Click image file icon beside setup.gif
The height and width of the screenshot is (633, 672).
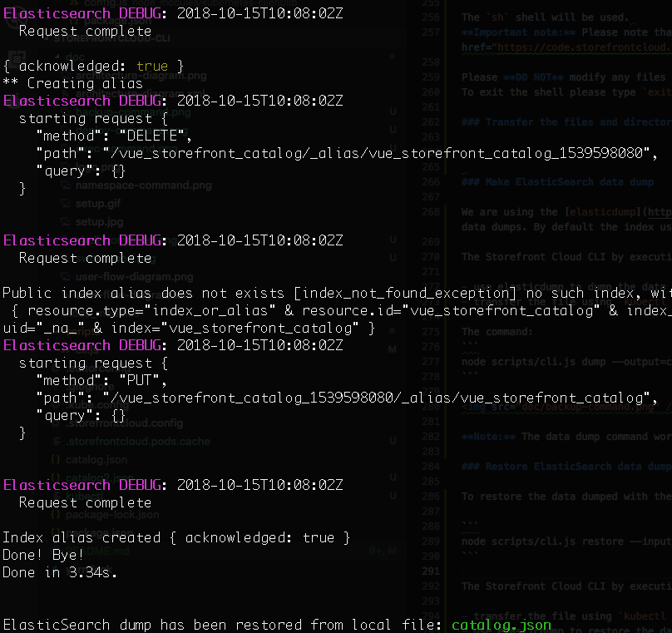click(x=66, y=204)
